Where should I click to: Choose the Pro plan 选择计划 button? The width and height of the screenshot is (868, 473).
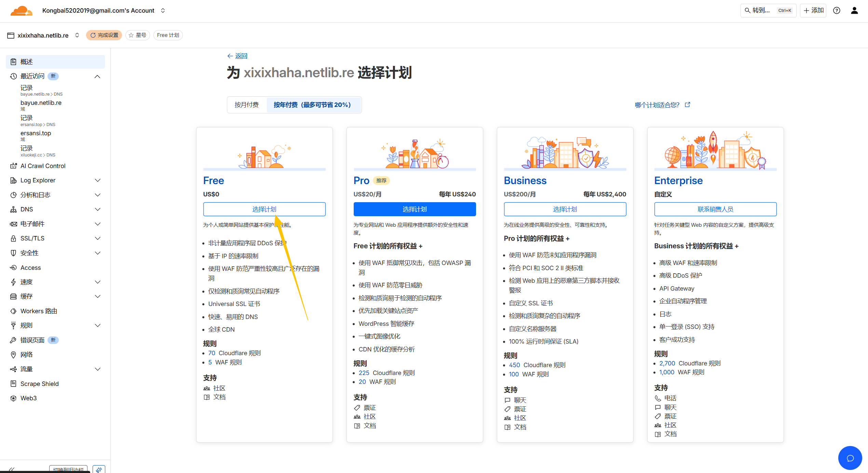415,209
